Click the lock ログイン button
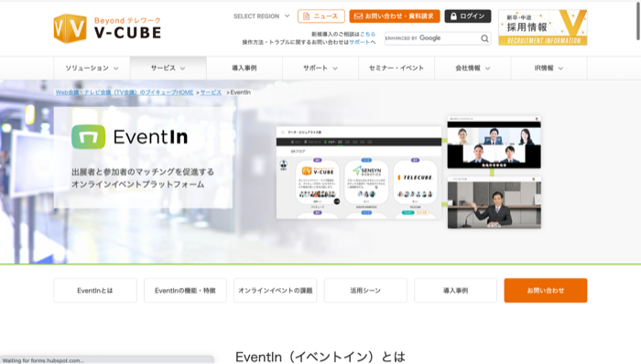 click(468, 16)
